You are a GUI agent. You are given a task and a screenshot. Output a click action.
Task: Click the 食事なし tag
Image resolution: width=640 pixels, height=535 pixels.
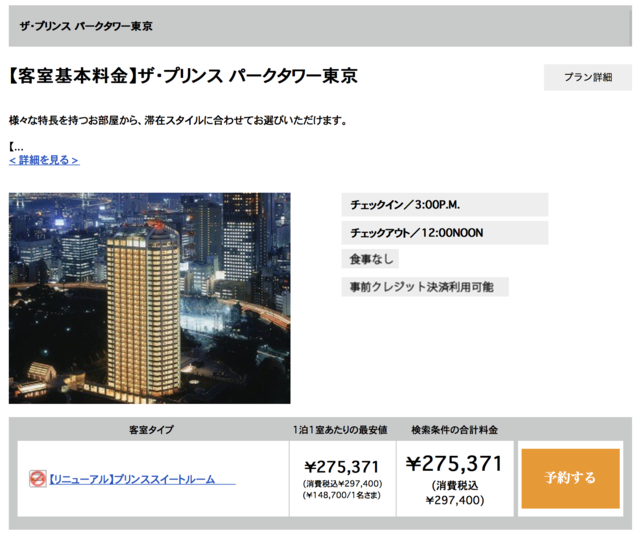point(370,259)
